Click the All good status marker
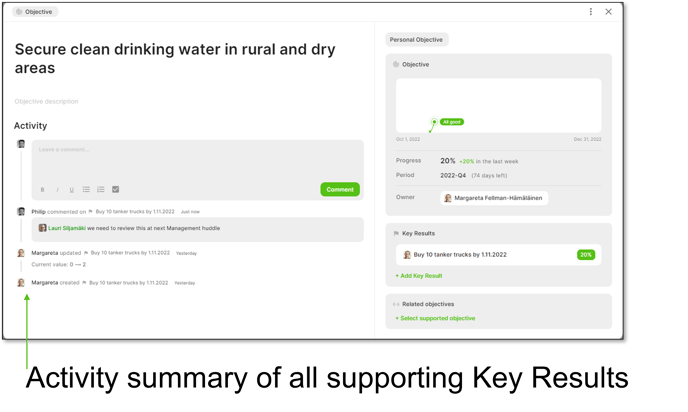 point(452,122)
